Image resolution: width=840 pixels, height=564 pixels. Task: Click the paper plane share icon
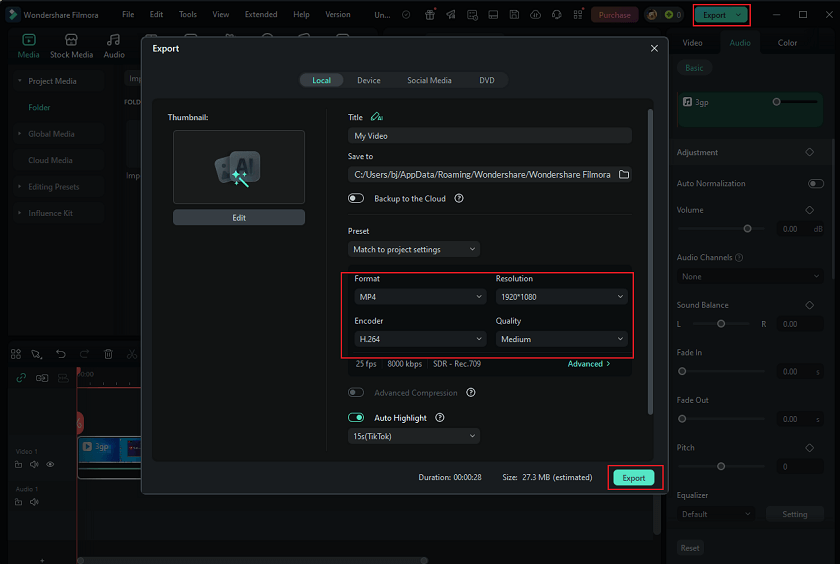click(x=451, y=14)
